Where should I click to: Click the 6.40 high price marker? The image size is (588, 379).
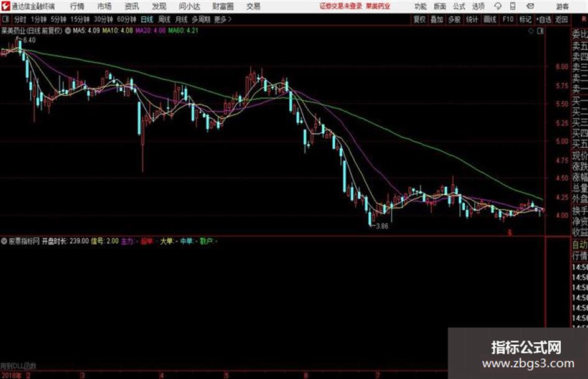coord(29,40)
